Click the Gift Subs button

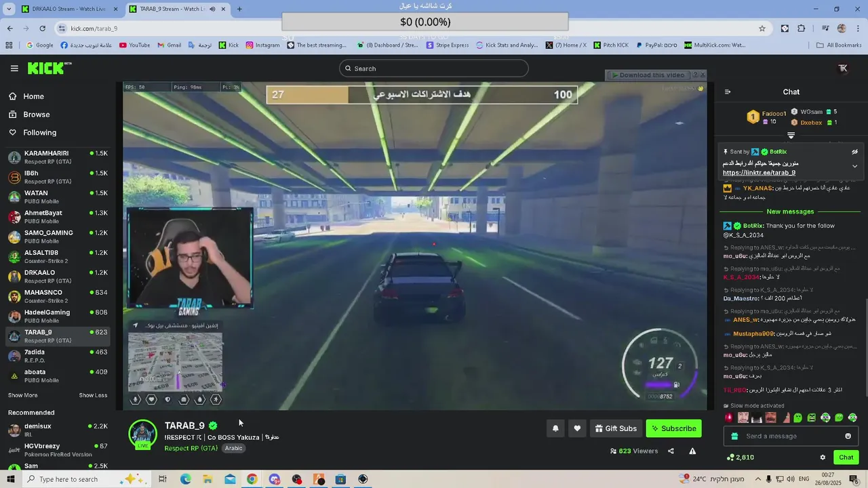click(x=616, y=428)
